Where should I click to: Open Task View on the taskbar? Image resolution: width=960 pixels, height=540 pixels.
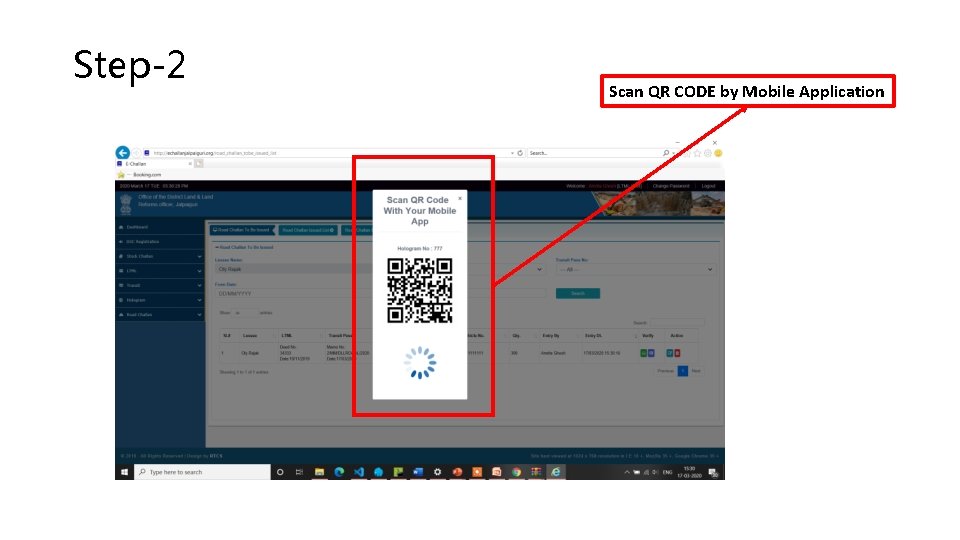pyautogui.click(x=299, y=472)
